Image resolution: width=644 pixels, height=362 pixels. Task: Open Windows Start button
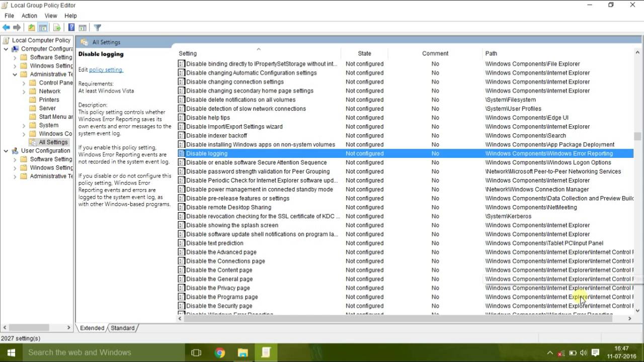(11, 352)
